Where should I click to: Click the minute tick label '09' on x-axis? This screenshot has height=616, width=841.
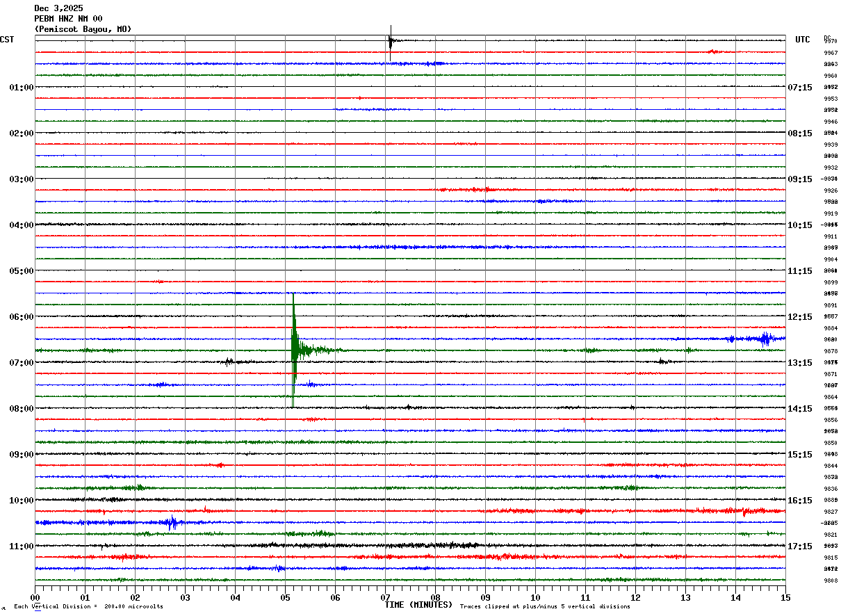(x=485, y=597)
